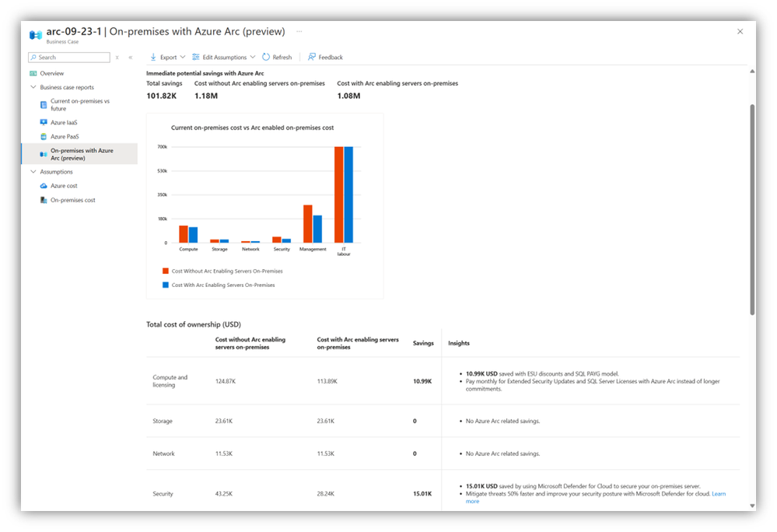Click the Feedback person icon
This screenshot has width=777, height=532.
312,57
